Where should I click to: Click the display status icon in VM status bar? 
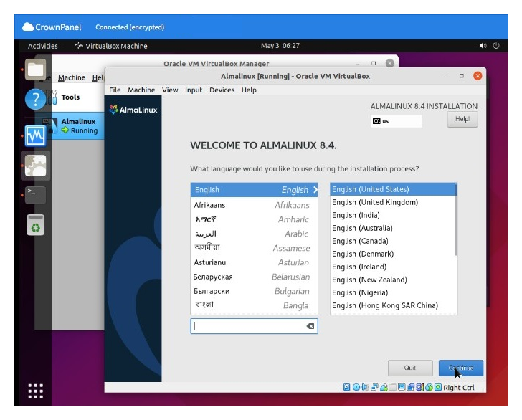click(x=402, y=387)
